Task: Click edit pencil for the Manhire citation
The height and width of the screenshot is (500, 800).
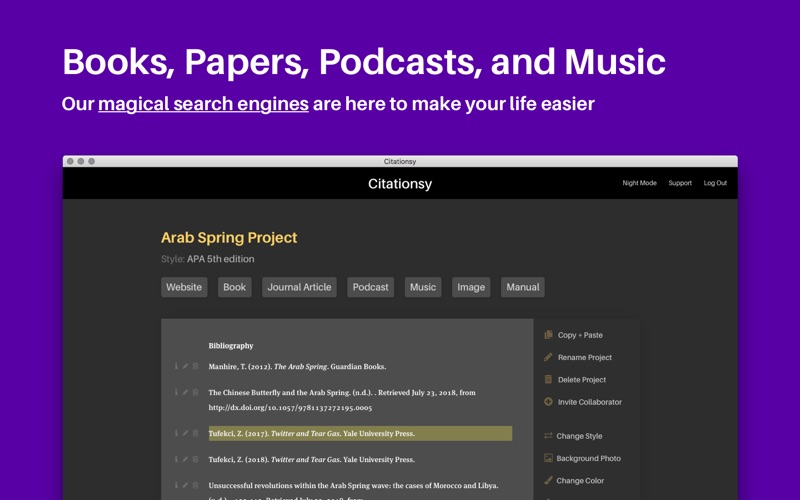Action: pyautogui.click(x=185, y=366)
